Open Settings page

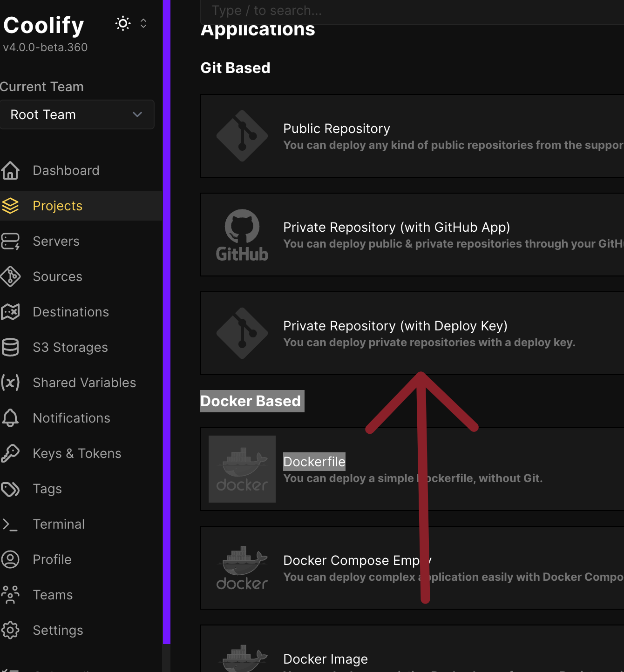(x=58, y=630)
